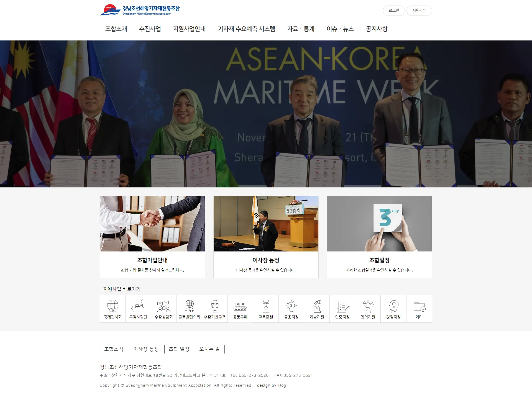
Task: Open the 수출상담회 consultation icon
Action: tap(163, 306)
